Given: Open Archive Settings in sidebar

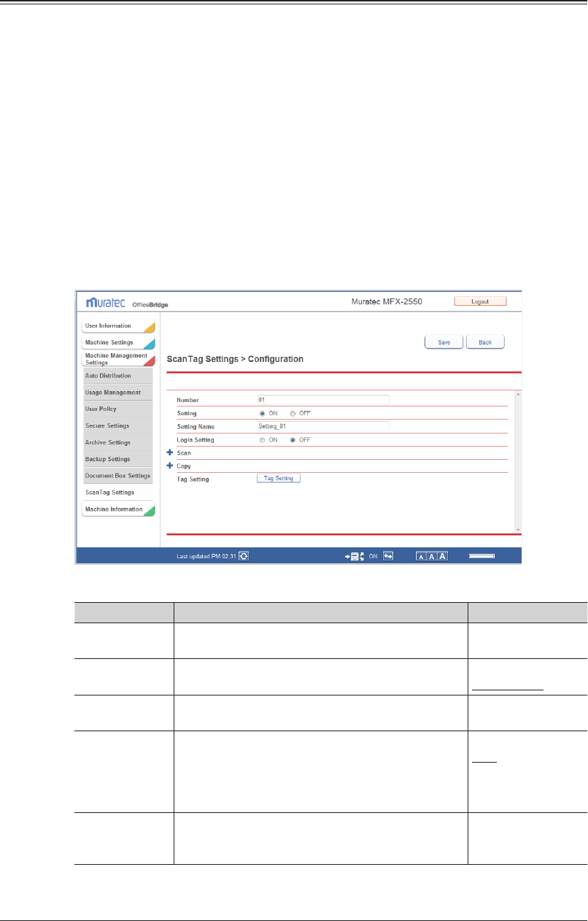Looking at the screenshot, I should (x=117, y=443).
